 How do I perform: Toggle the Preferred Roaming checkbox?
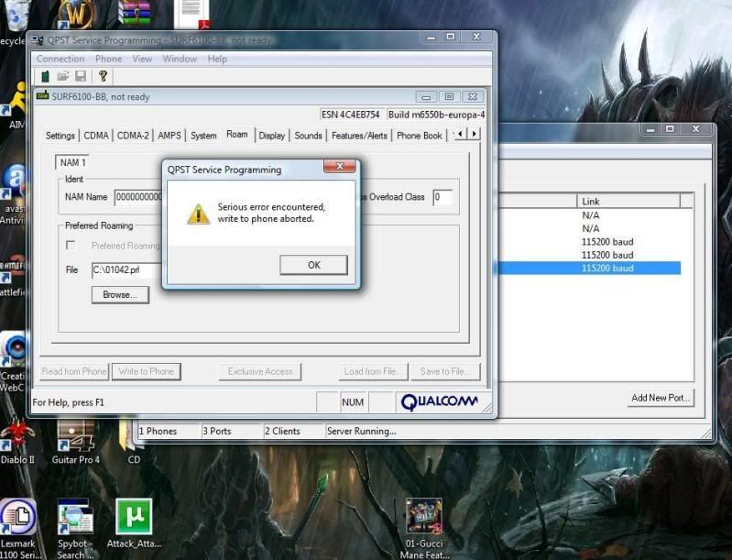click(71, 246)
